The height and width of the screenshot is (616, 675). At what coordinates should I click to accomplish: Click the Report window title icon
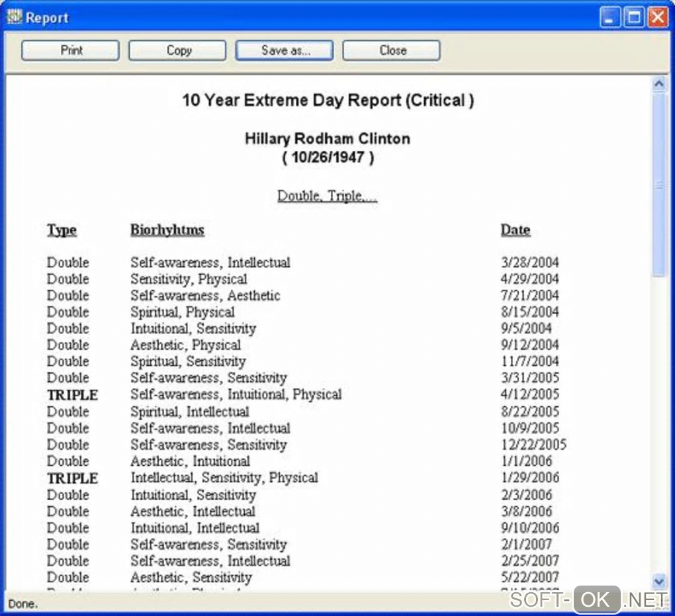14,17
